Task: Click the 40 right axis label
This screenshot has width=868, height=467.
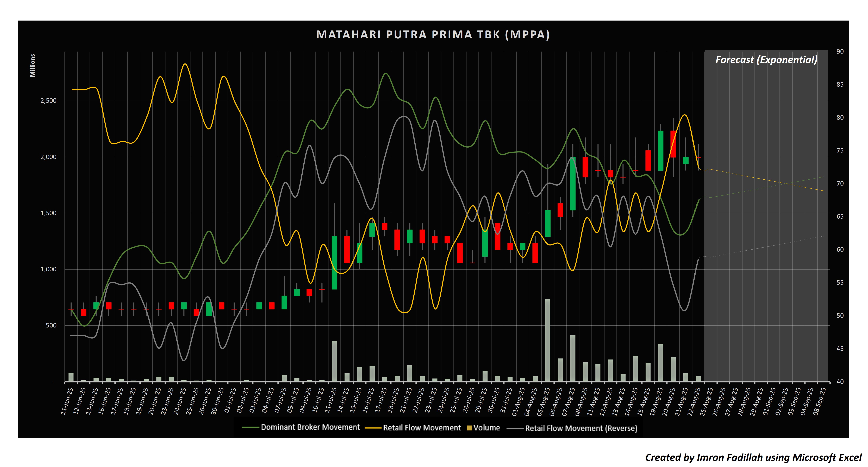Action: [x=840, y=381]
